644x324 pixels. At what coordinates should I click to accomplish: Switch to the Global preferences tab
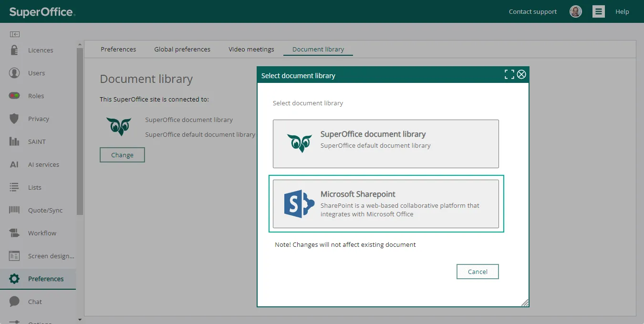182,49
